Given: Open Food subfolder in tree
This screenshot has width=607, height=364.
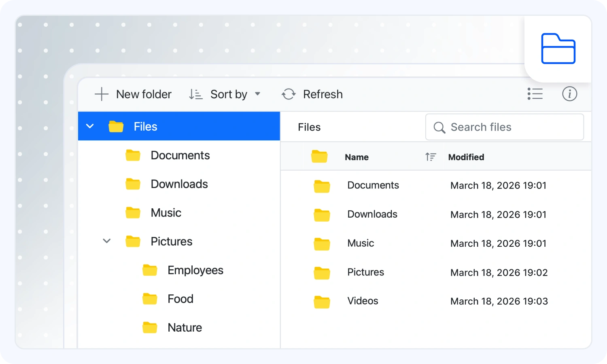Looking at the screenshot, I should click(x=179, y=299).
